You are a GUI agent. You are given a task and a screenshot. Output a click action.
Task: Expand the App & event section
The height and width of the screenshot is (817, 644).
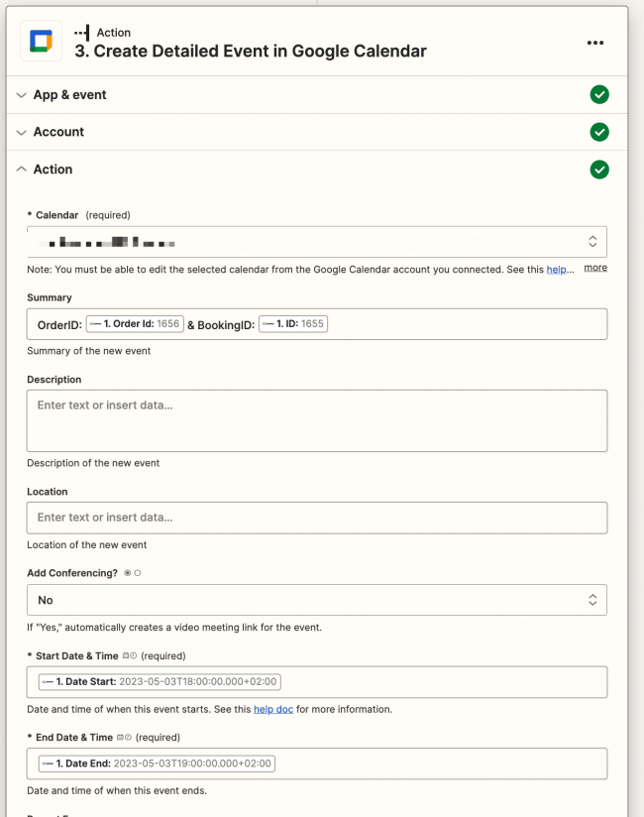point(69,95)
